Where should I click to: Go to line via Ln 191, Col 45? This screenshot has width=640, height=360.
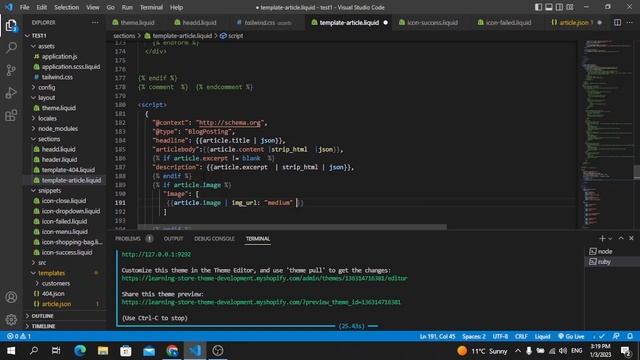point(437,336)
